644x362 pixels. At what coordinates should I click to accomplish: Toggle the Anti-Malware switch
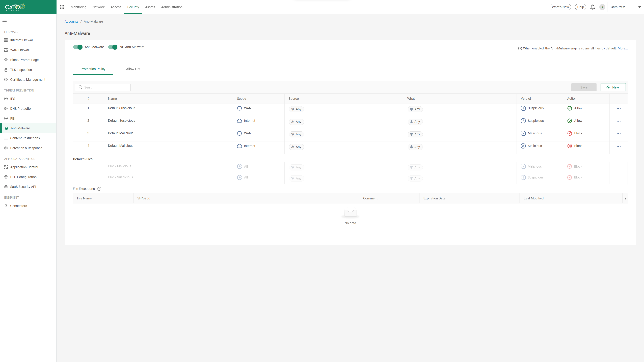coord(78,47)
